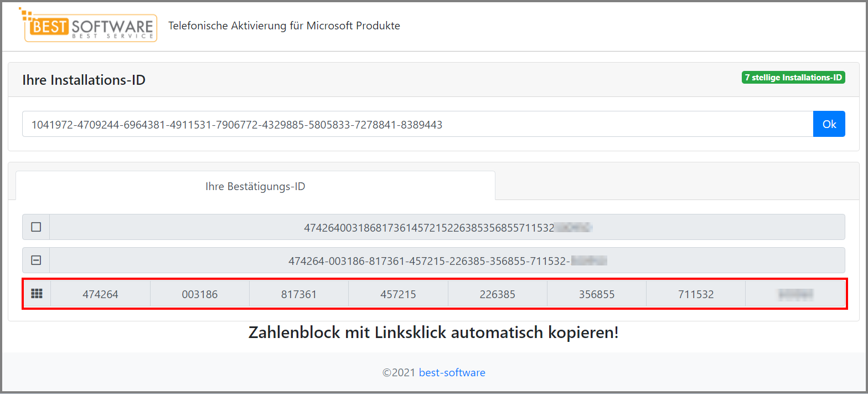The width and height of the screenshot is (868, 394).
Task: Copy the number block 817361
Action: tap(298, 294)
